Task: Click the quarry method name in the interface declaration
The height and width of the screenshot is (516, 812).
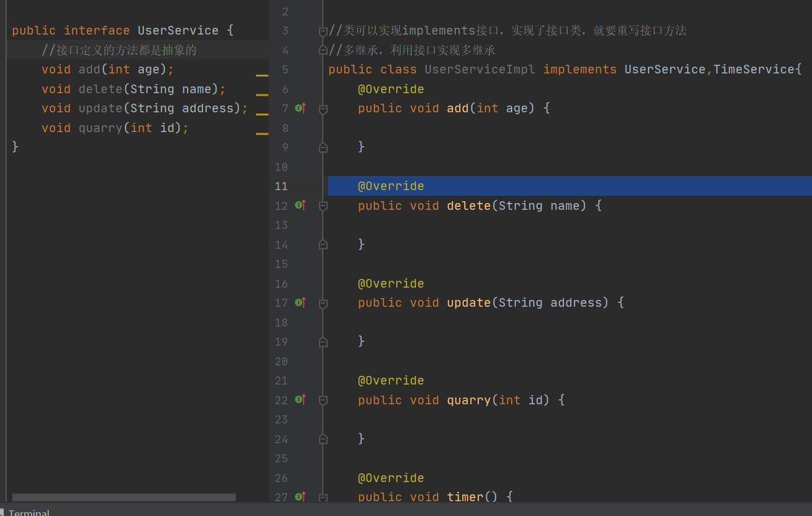Action: (101, 128)
